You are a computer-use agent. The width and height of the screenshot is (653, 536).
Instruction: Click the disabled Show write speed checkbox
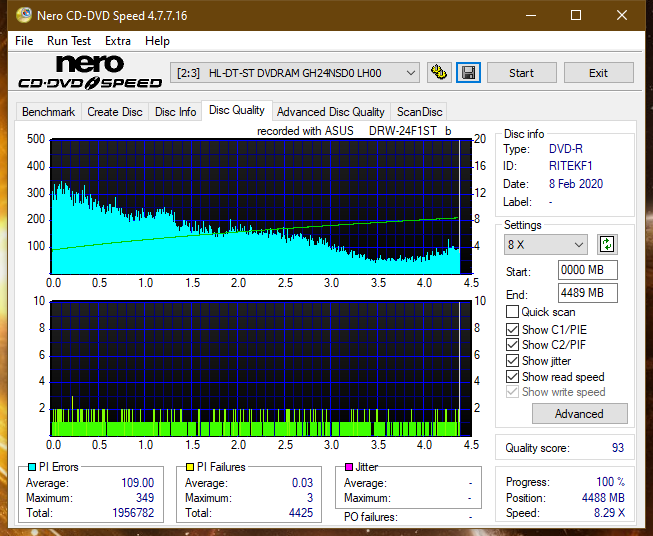(512, 392)
